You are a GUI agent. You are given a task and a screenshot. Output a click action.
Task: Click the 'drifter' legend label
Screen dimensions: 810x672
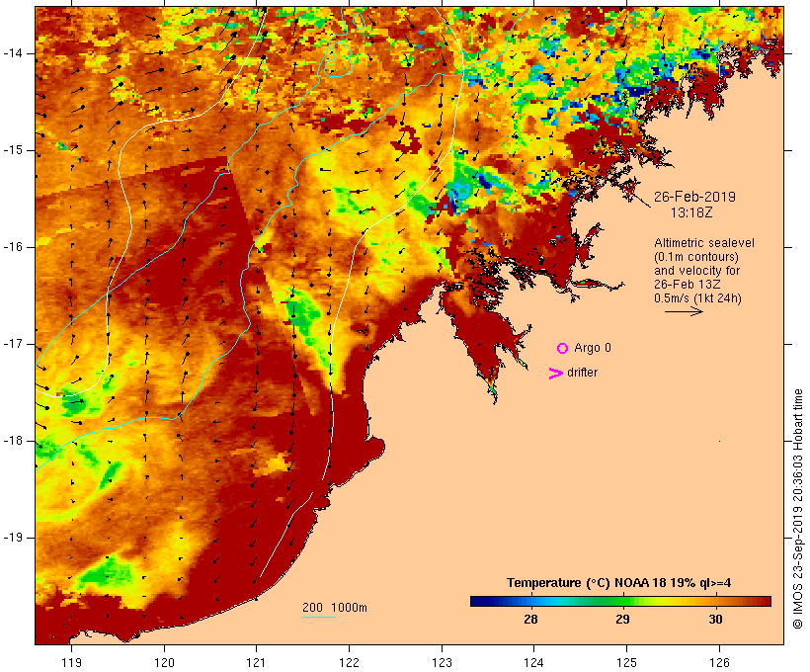coord(582,373)
